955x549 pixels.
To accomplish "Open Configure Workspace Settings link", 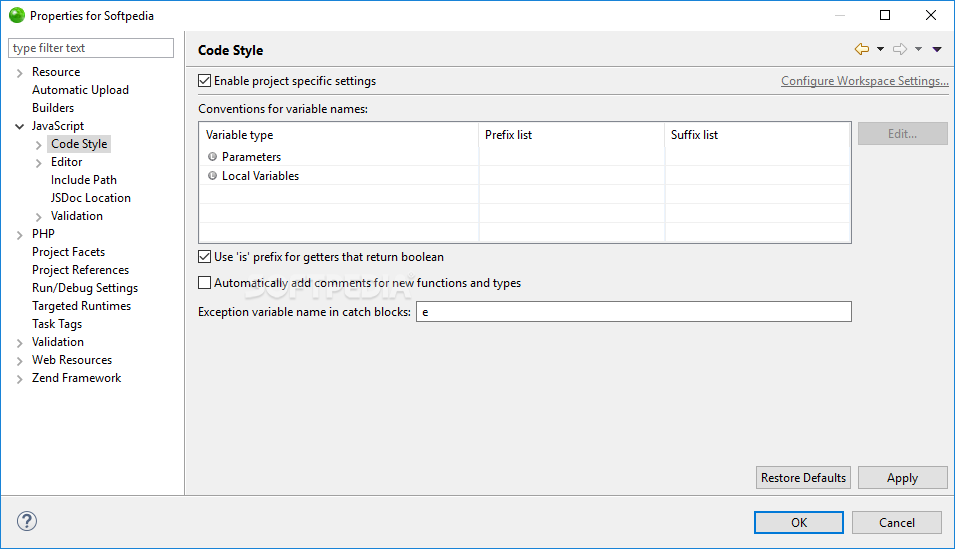I will 864,80.
